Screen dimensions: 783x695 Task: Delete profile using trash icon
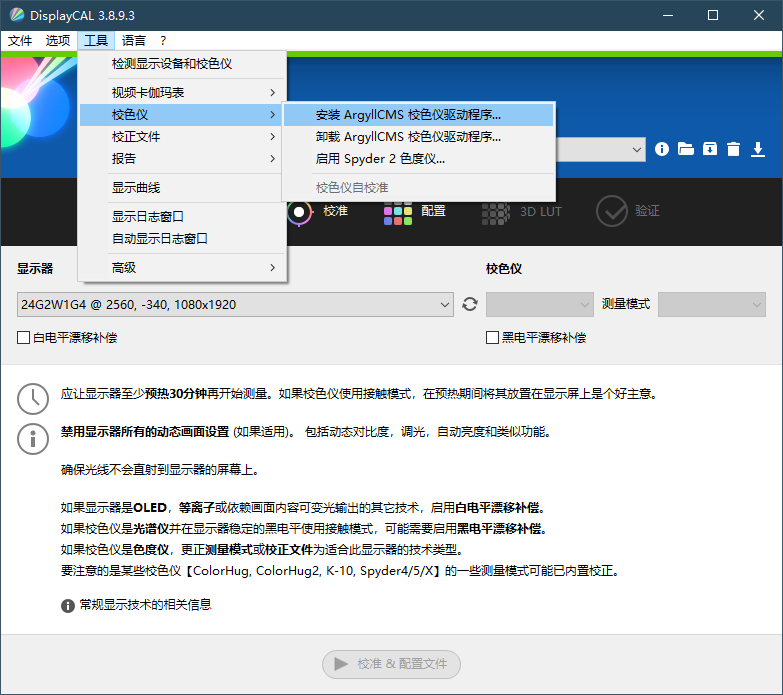tap(733, 149)
